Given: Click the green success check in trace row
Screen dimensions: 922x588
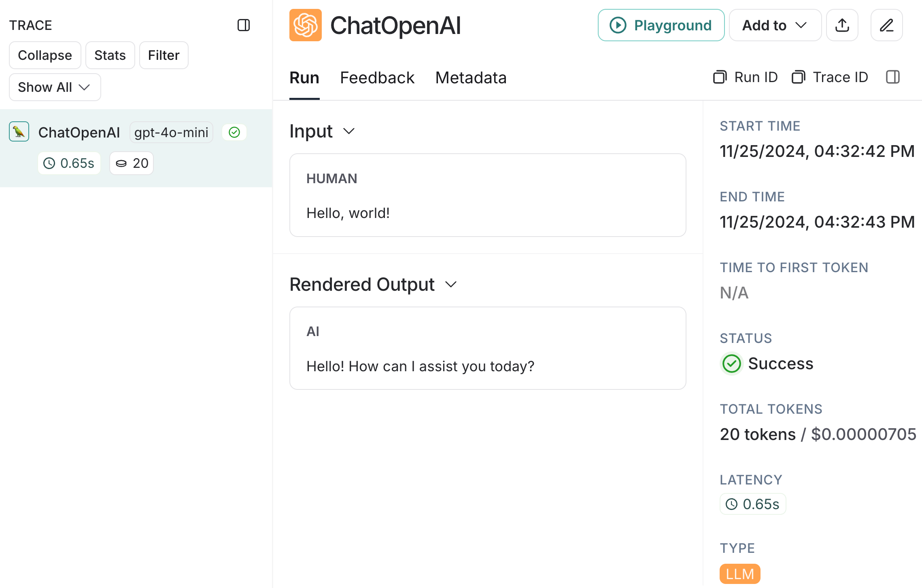Looking at the screenshot, I should [x=234, y=132].
